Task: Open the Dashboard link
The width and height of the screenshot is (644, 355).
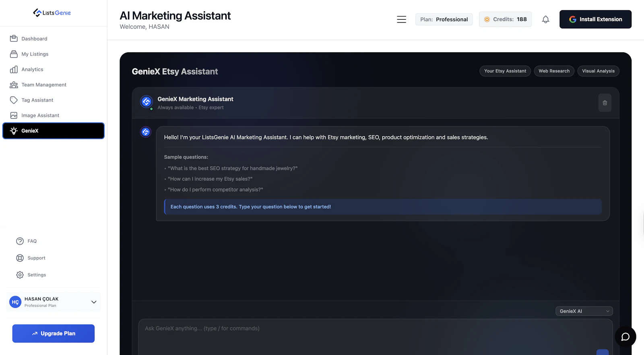Action: tap(53, 39)
